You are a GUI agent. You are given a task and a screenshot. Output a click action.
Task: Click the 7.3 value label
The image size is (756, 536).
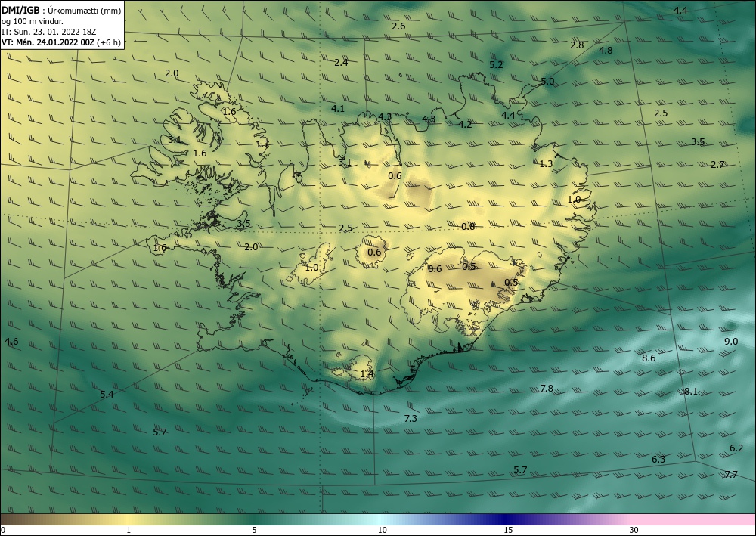(411, 419)
